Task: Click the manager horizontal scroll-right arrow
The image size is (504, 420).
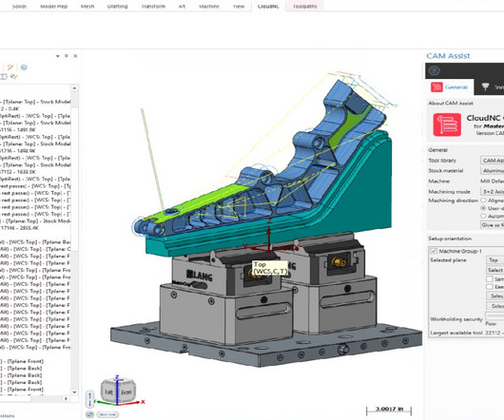Action: click(66, 398)
